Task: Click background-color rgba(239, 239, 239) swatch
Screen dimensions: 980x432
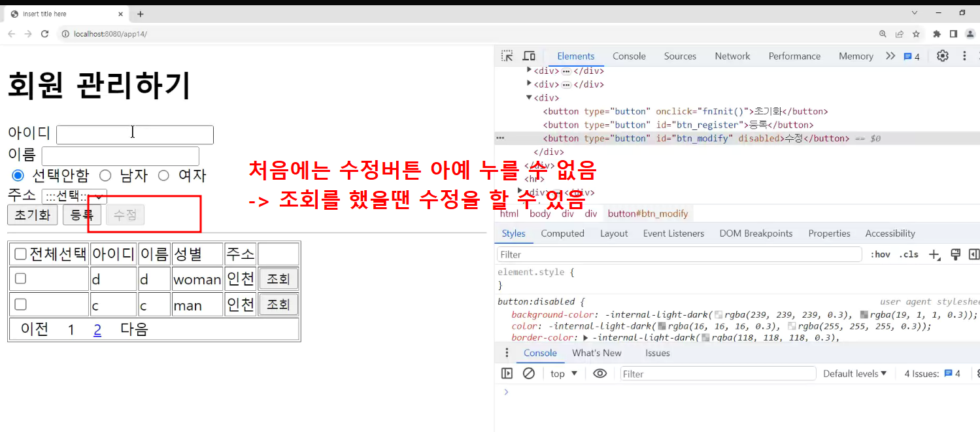Action: [x=718, y=315]
